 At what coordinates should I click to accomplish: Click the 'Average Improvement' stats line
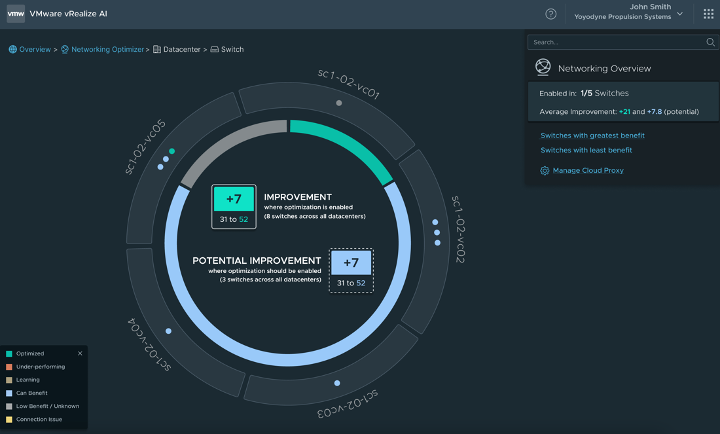coord(619,112)
